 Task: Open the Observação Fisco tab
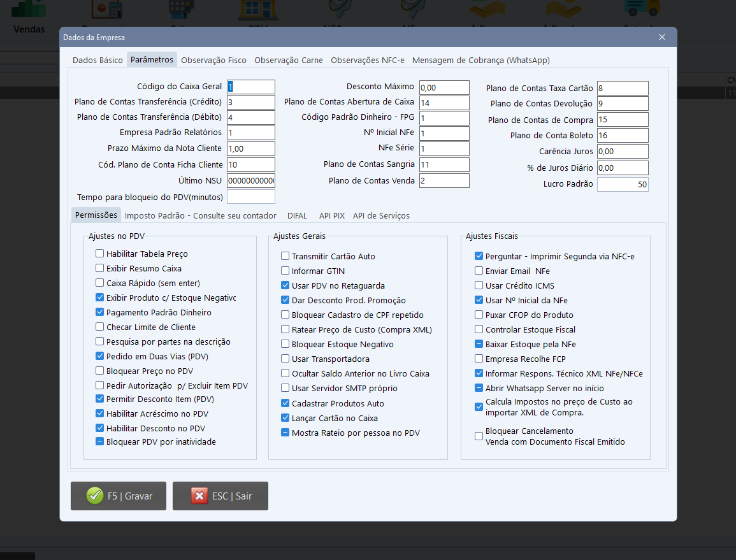213,60
